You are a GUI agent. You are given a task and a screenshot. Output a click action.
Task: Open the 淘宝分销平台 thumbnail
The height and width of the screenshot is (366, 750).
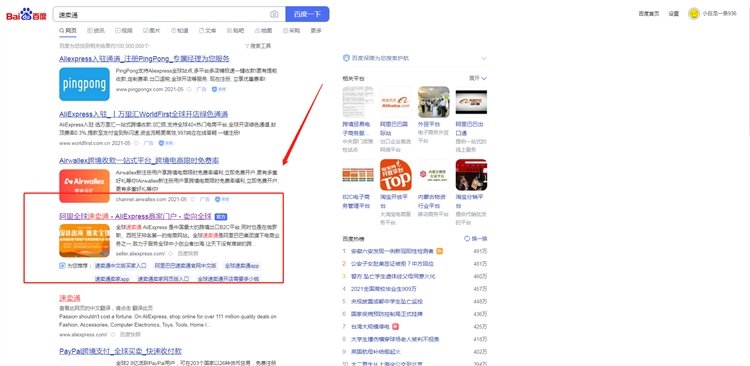click(471, 175)
